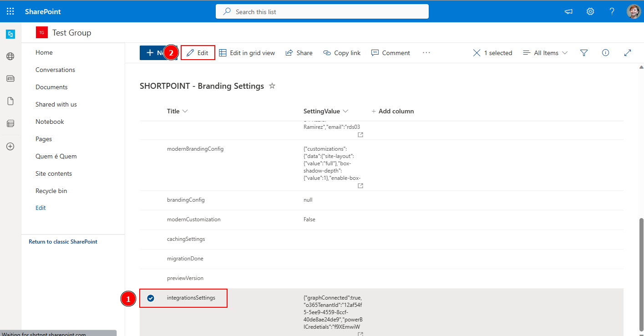
Task: Click Share in the command bar
Action: pos(299,53)
